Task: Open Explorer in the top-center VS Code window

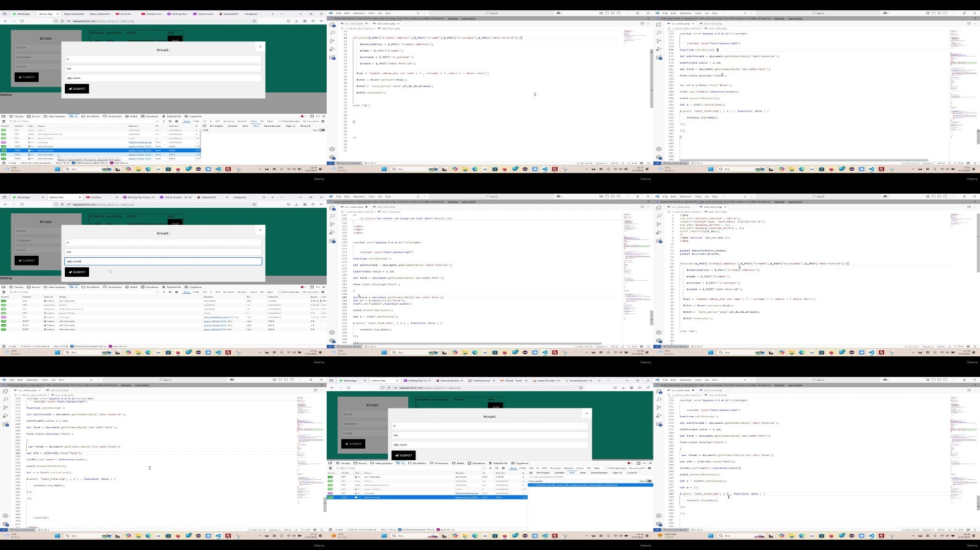Action: pyautogui.click(x=332, y=25)
